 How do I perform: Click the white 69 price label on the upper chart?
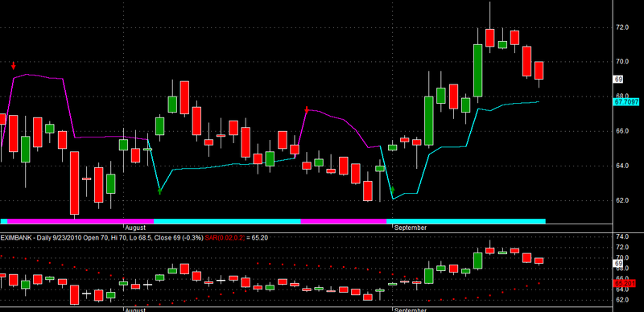pyautogui.click(x=618, y=80)
